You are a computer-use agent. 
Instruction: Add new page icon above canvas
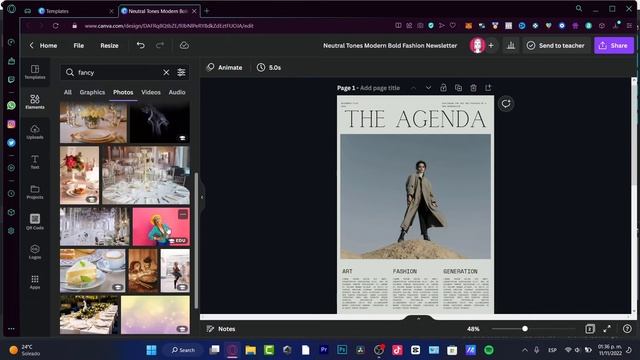[x=488, y=88]
